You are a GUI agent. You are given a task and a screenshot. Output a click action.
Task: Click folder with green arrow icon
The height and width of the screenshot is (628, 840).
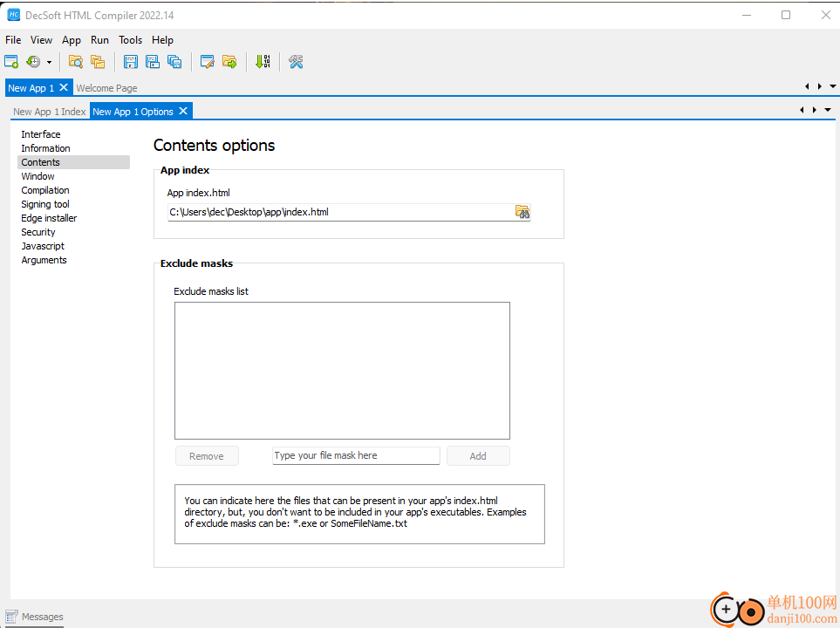point(229,62)
